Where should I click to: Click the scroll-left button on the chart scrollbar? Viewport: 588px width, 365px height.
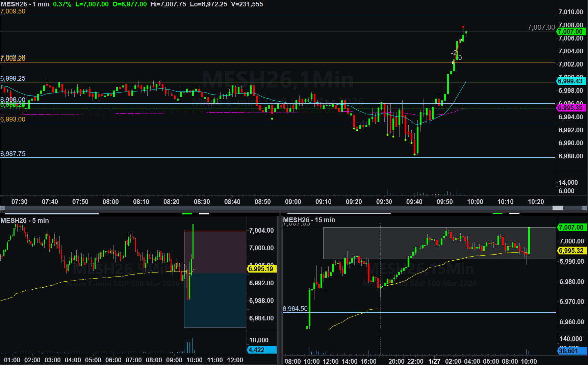[x=3, y=208]
